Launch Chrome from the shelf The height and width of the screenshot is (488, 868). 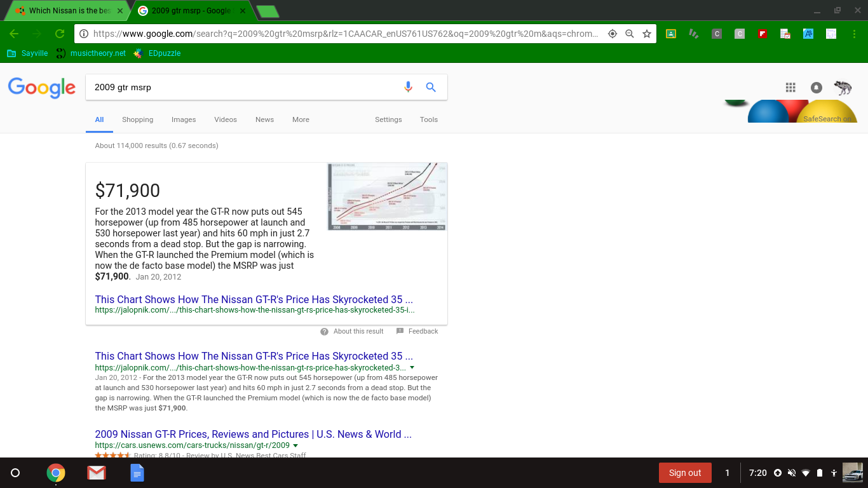pyautogui.click(x=56, y=473)
